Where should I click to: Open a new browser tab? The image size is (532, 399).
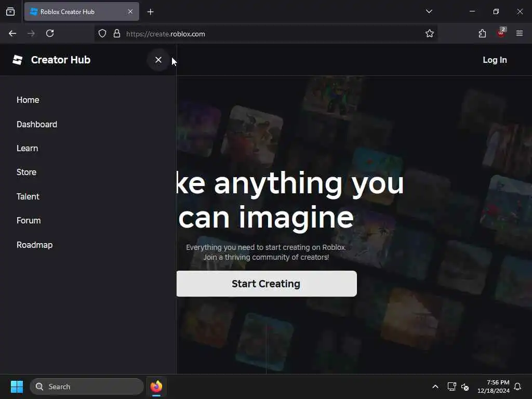[x=151, y=12]
